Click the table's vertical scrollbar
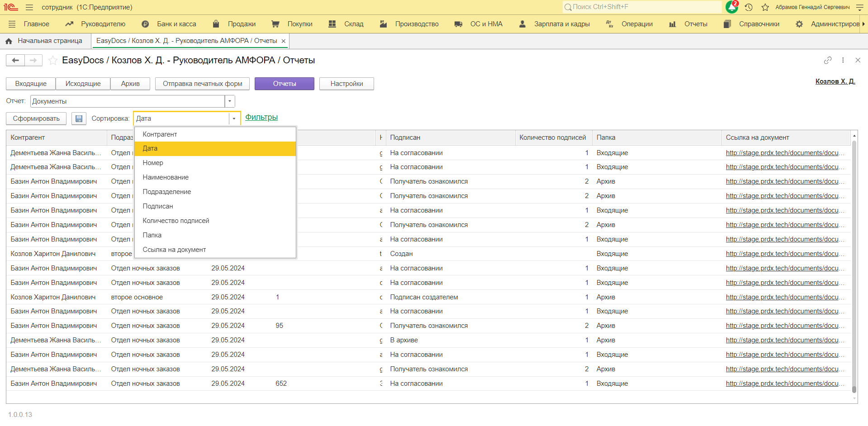Screen dimensions: 868x426 point(854,267)
